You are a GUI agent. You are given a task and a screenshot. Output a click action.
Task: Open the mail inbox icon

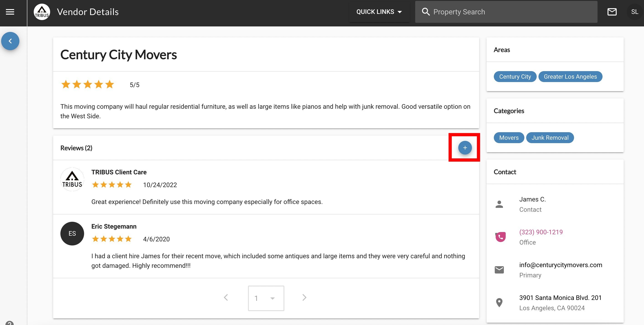click(612, 12)
